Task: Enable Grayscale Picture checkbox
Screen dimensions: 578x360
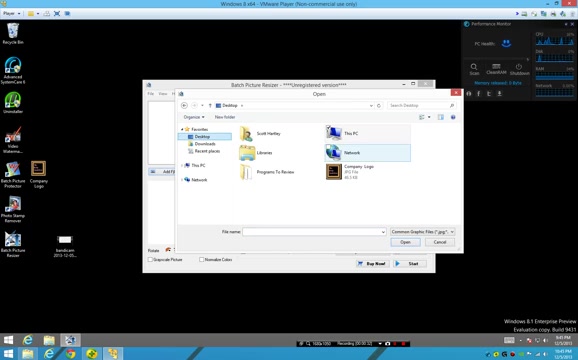Action: click(150, 259)
